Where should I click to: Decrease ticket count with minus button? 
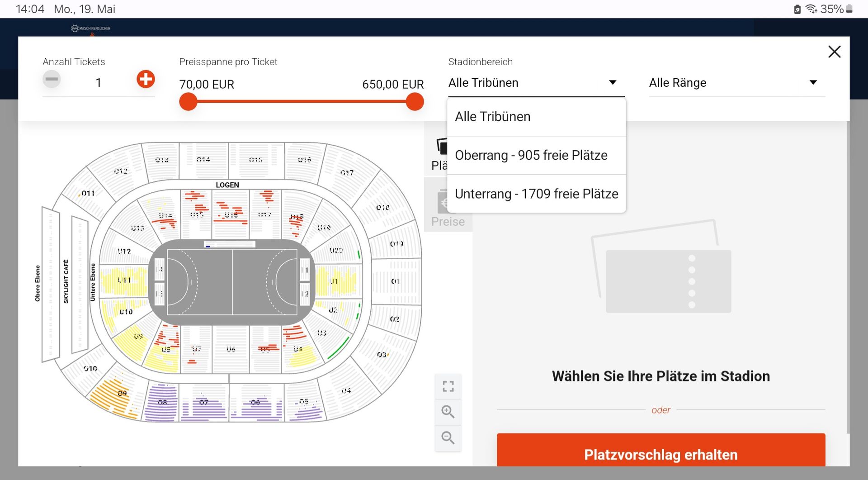52,79
